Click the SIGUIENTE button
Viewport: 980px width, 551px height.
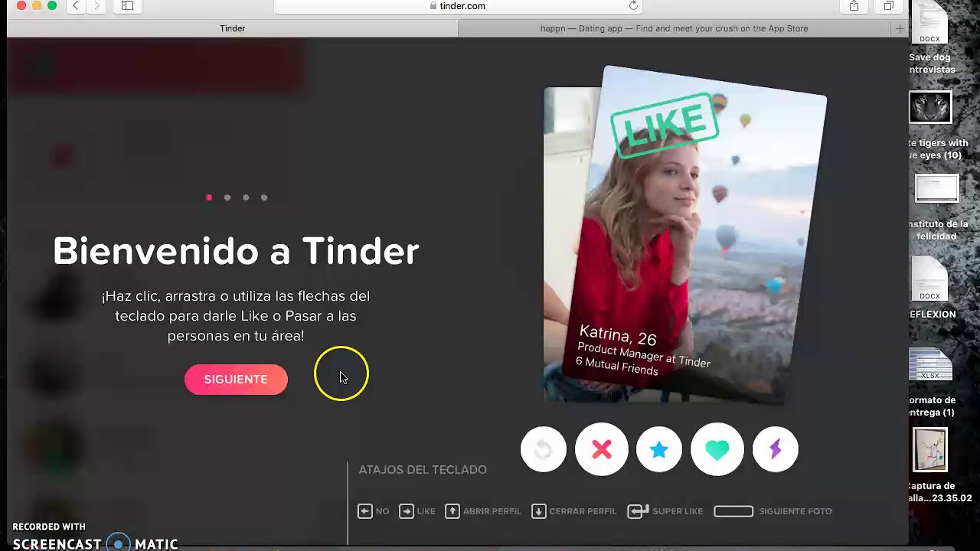[236, 380]
